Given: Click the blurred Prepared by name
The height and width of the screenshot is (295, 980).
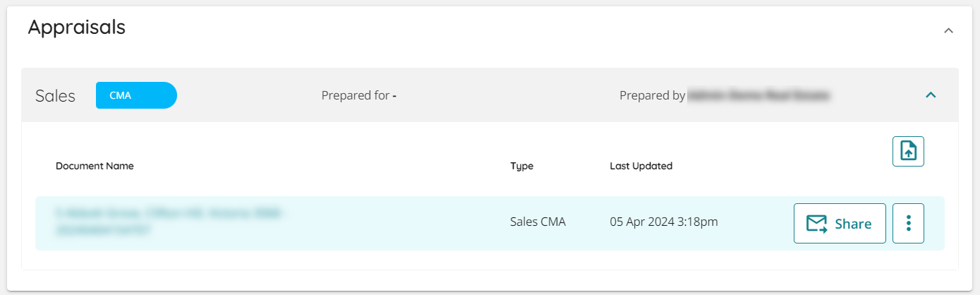Looking at the screenshot, I should 758,95.
